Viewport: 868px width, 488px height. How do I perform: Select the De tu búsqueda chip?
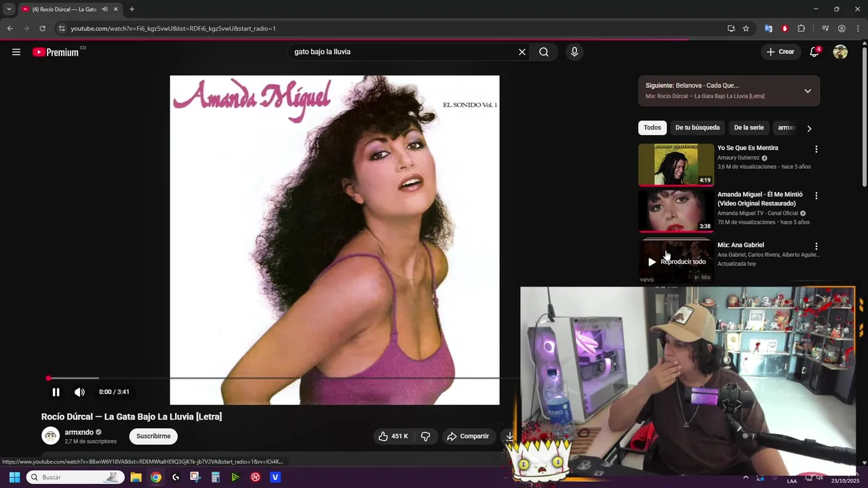click(x=697, y=127)
